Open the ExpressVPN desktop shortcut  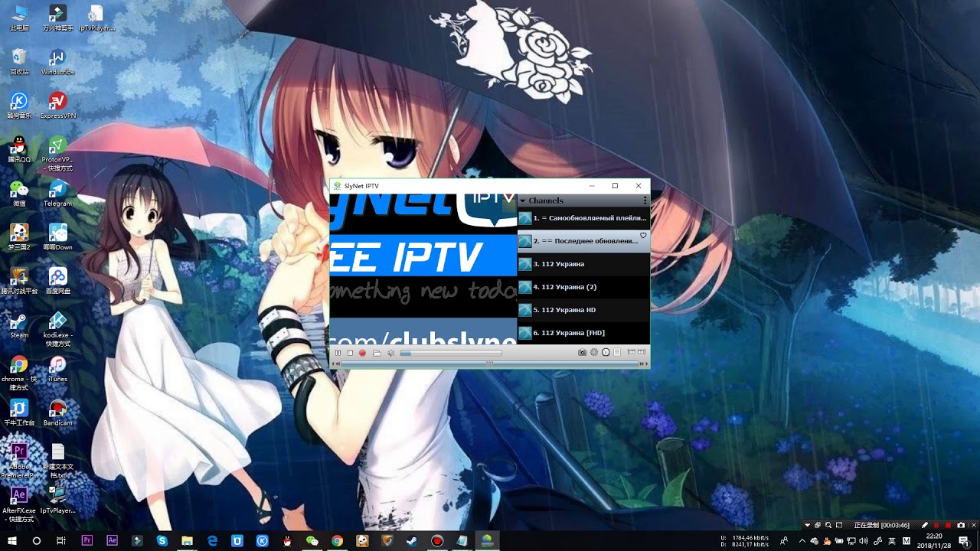(58, 106)
